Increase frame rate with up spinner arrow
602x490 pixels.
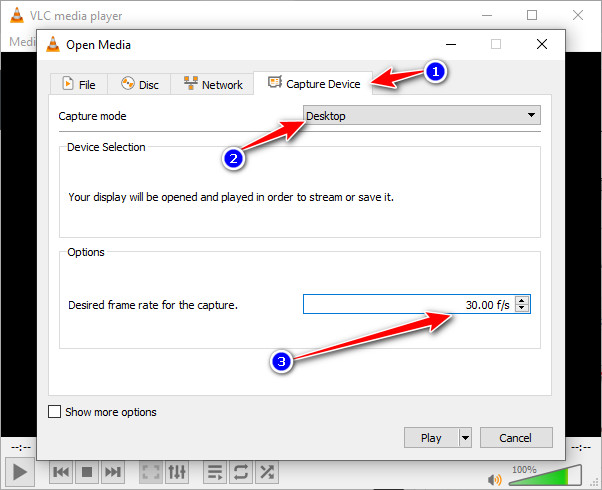click(x=522, y=300)
